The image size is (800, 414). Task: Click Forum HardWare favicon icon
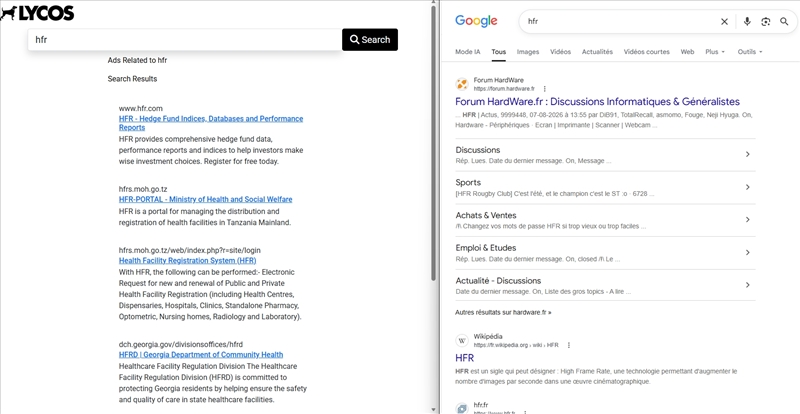(462, 84)
